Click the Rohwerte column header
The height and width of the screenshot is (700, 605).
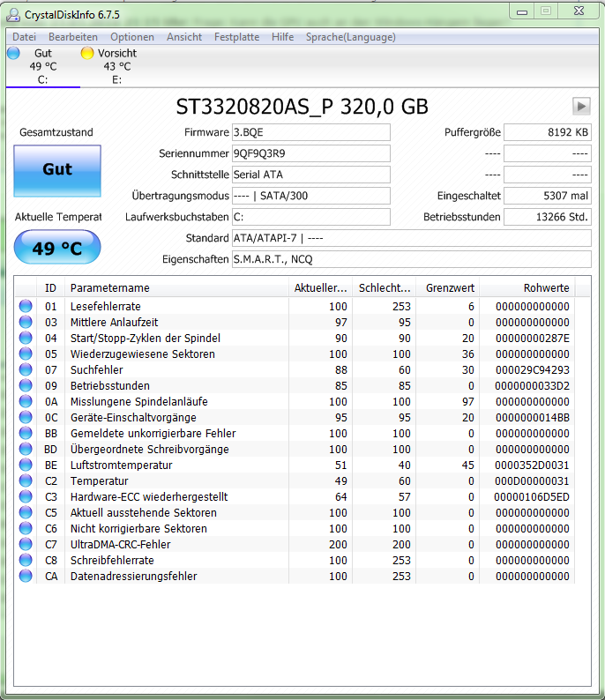(x=527, y=288)
